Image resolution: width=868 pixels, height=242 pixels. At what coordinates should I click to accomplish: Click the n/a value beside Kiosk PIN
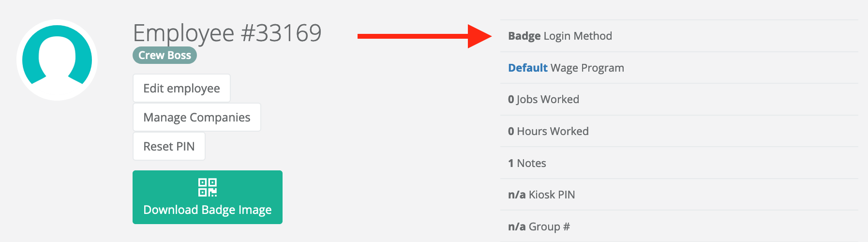coord(516,195)
